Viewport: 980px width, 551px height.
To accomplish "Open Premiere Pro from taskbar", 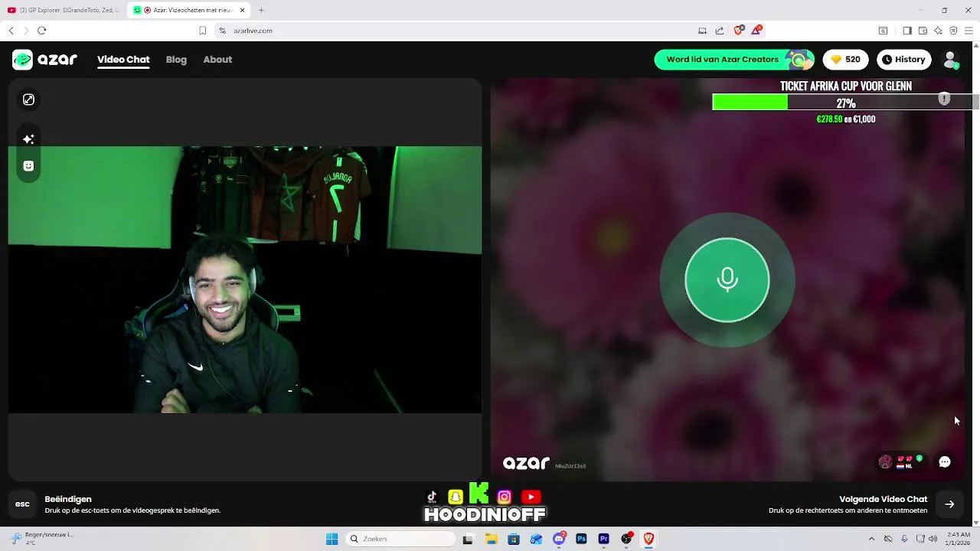I will pos(604,539).
